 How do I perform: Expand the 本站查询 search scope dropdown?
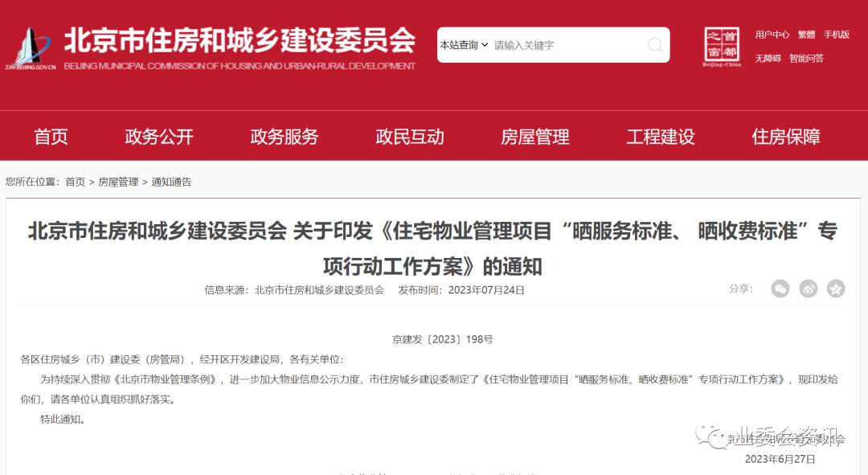(464, 45)
